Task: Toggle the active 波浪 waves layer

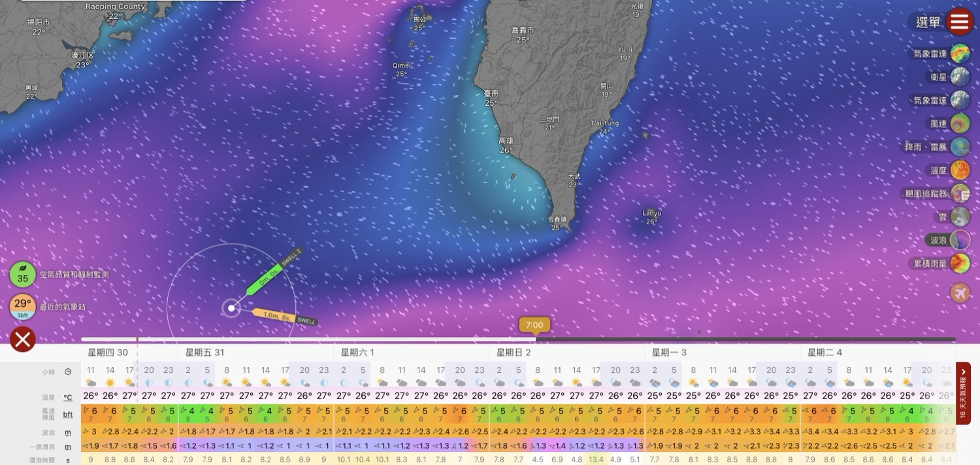Action: tap(960, 240)
